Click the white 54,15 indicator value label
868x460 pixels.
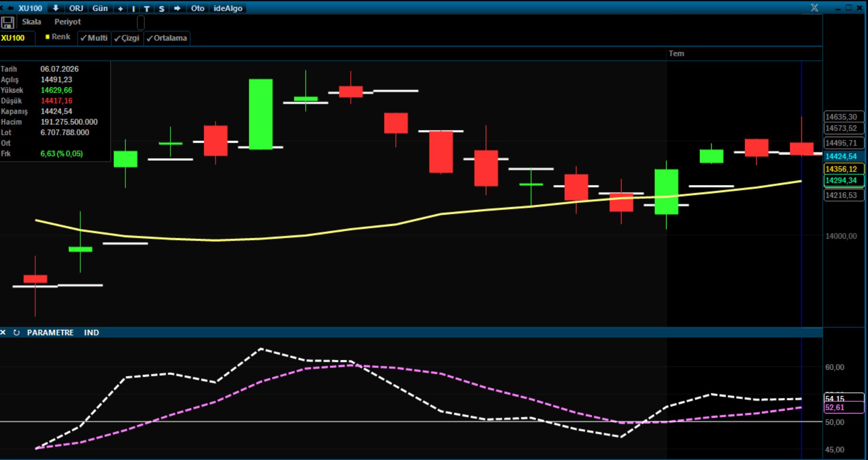[x=844, y=398]
